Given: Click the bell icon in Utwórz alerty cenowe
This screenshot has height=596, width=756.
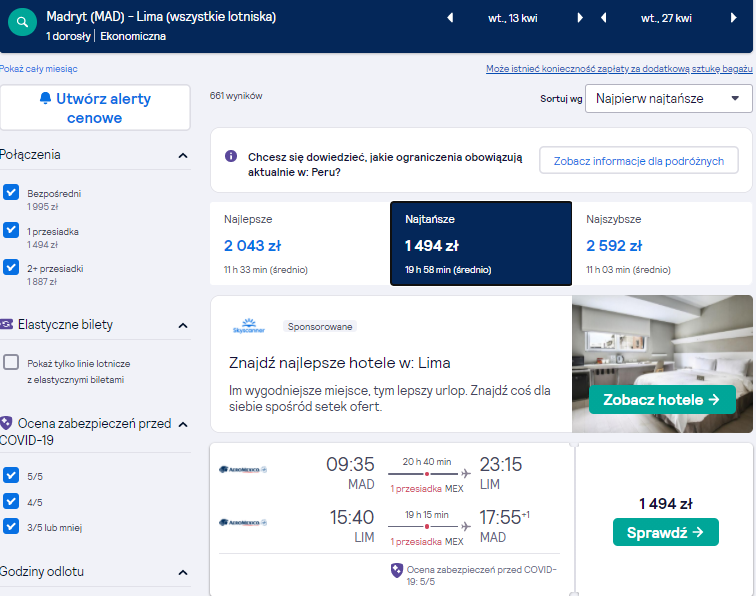Looking at the screenshot, I should click(x=45, y=98).
